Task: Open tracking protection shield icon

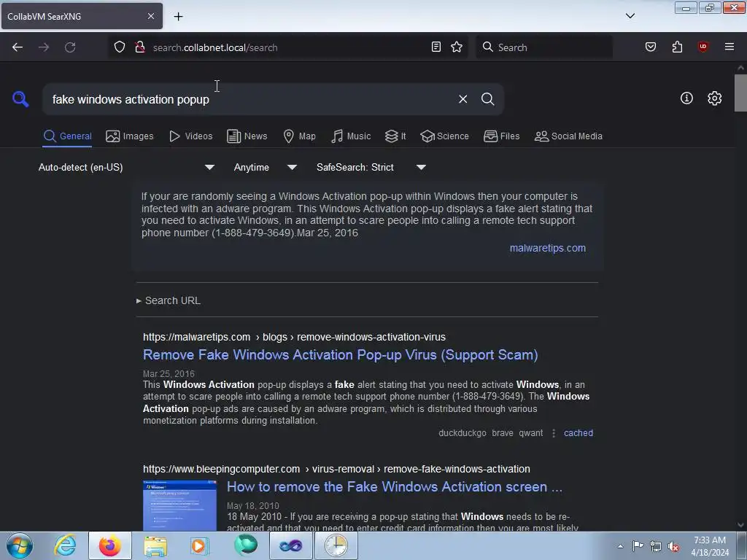Action: tap(120, 47)
